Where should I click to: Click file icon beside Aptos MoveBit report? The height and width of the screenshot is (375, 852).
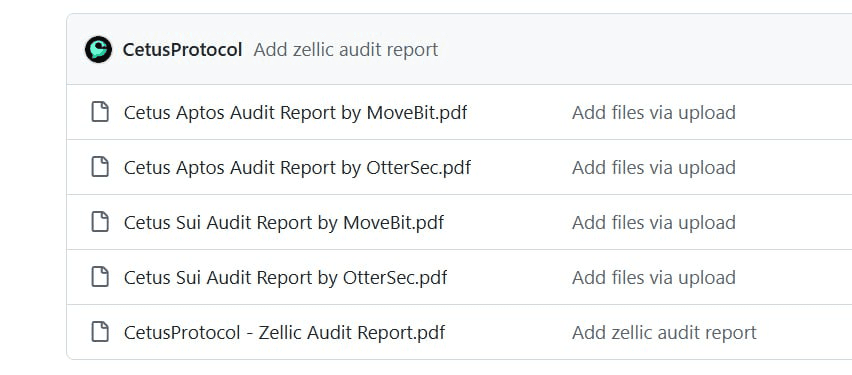pos(99,112)
